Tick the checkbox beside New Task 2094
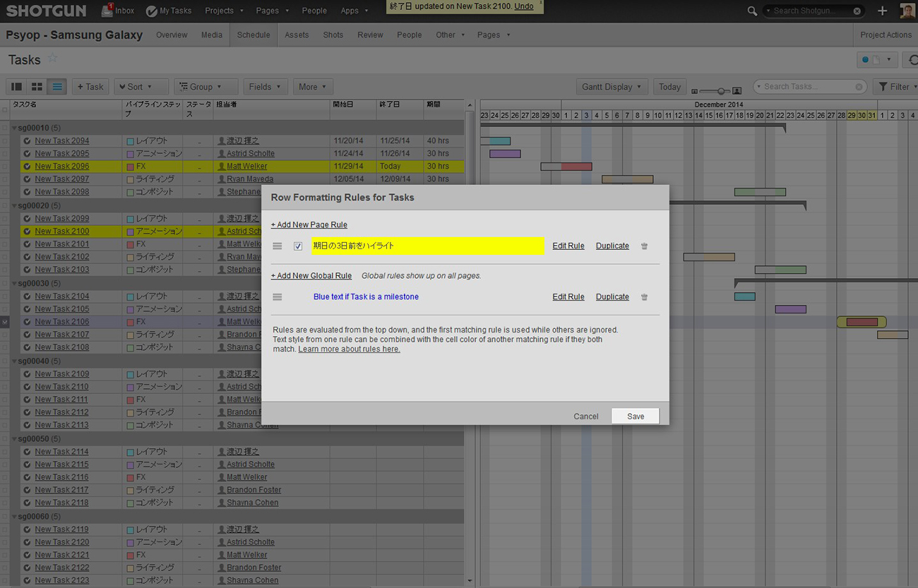The image size is (918, 588). 5,141
